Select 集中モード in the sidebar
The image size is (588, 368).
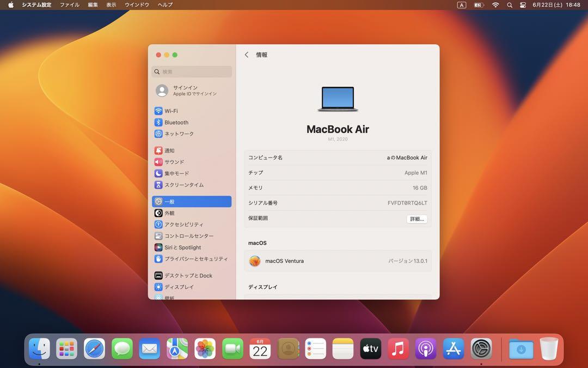click(192, 173)
